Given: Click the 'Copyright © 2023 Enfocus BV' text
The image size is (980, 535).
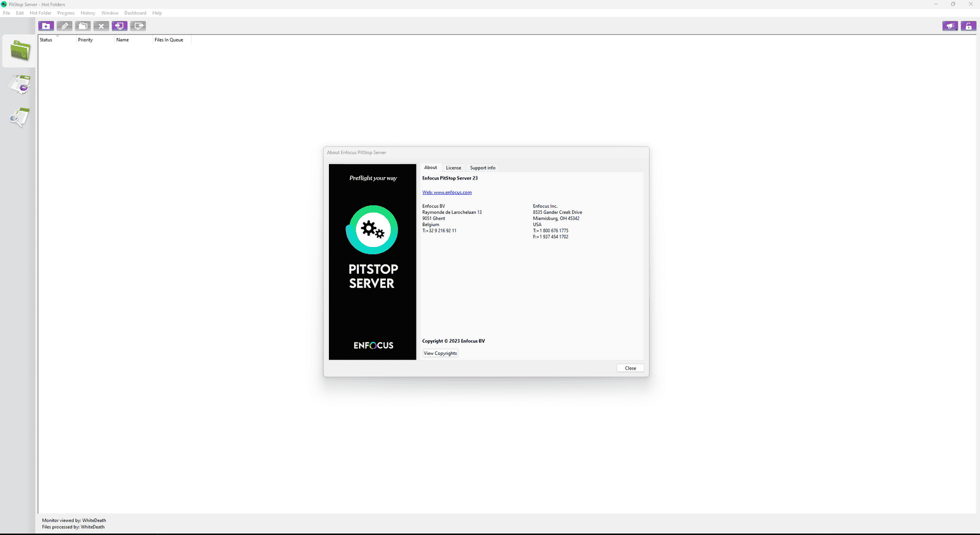Looking at the screenshot, I should click(453, 341).
